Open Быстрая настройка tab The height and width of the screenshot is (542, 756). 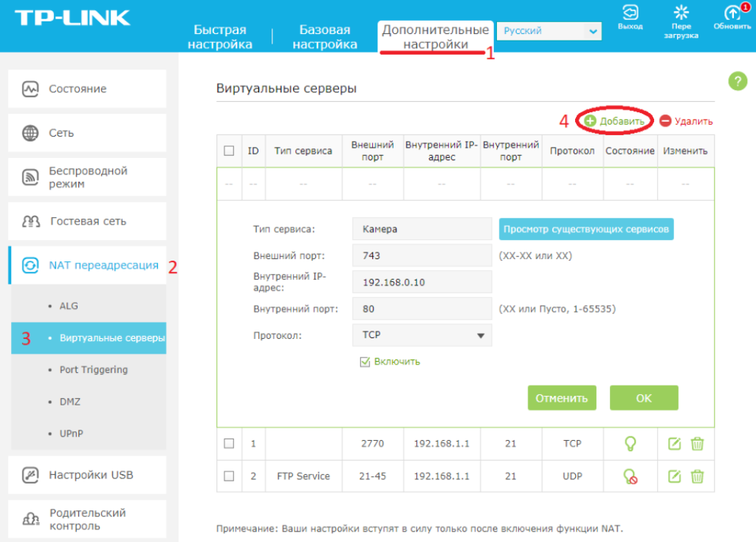[220, 37]
